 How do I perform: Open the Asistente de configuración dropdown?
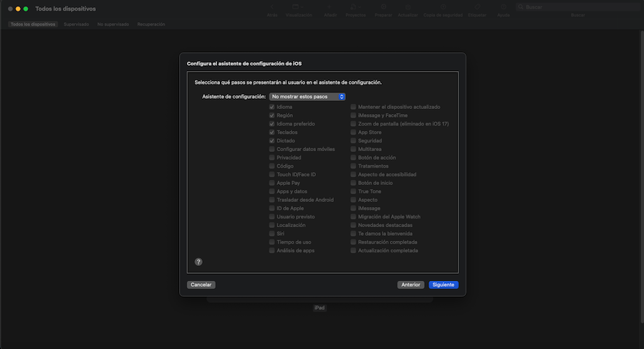[x=307, y=97]
